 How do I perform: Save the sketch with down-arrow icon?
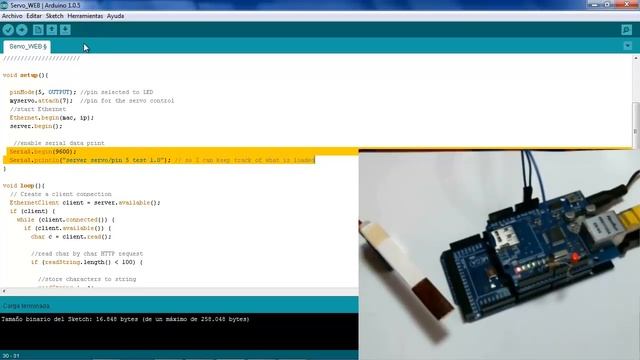[65, 30]
